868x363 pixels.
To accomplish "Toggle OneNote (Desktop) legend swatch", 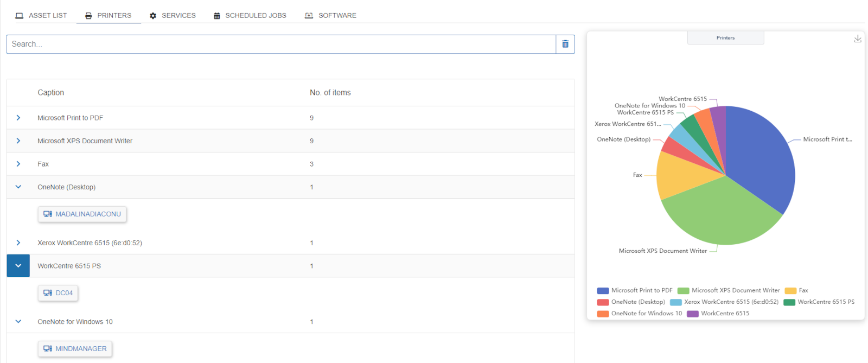I will (603, 302).
